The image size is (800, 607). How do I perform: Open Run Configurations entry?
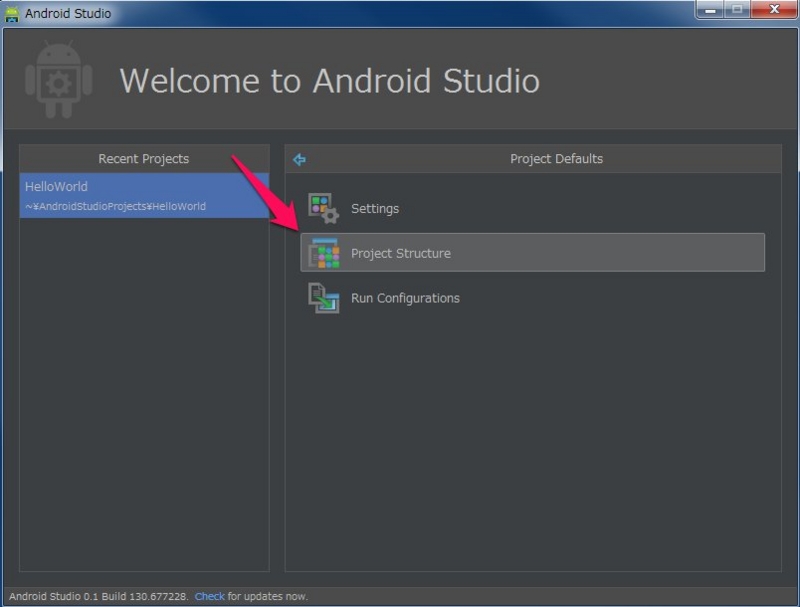point(533,298)
